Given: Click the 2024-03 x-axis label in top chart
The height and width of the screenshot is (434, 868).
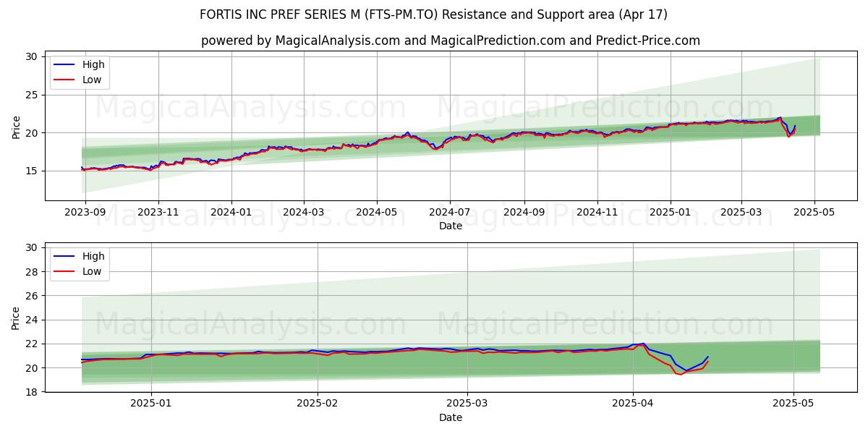Looking at the screenshot, I should [303, 213].
